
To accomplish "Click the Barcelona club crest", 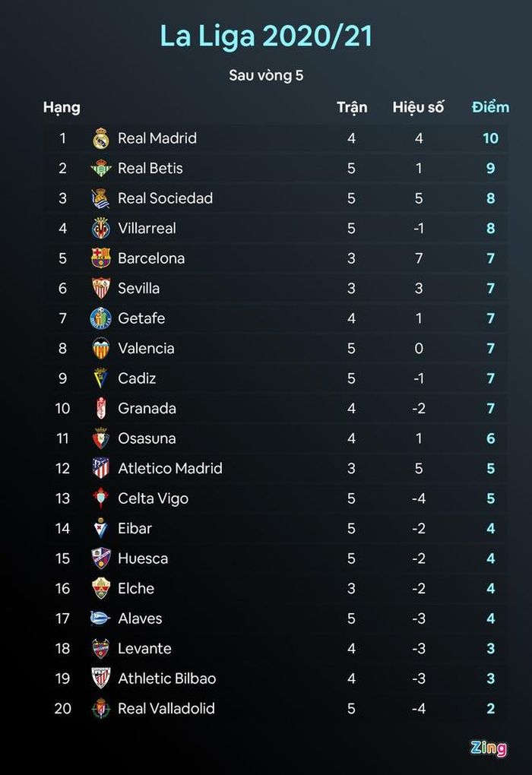I will pyautogui.click(x=101, y=258).
